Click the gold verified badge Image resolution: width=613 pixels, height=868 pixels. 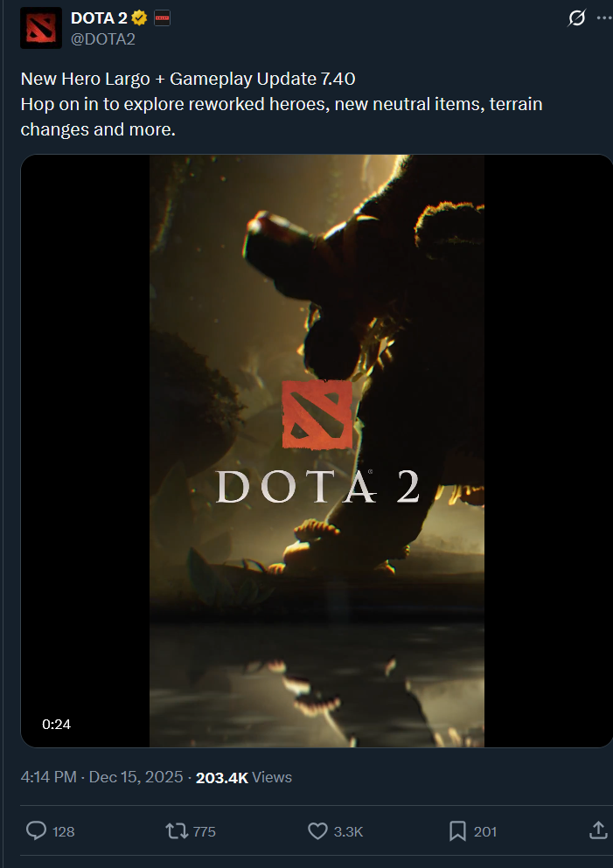coord(140,18)
